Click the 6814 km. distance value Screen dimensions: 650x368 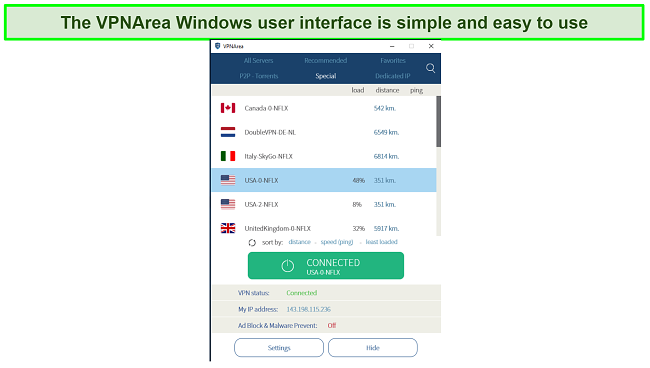tap(386, 156)
